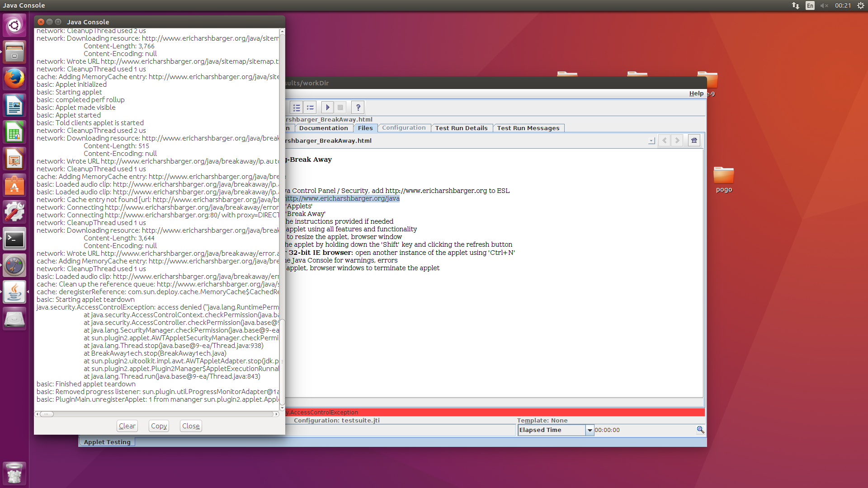
Task: Click the Java Console horizontal scrollbar thumb
Action: pos(47,414)
